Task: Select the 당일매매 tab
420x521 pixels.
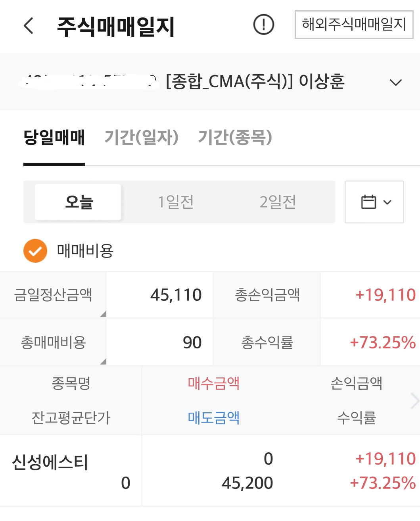Action: point(54,138)
